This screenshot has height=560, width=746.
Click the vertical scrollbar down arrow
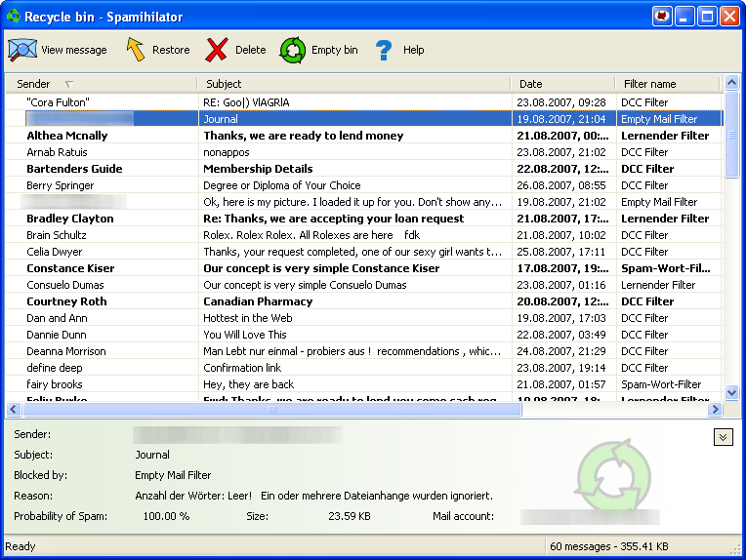pos(732,392)
